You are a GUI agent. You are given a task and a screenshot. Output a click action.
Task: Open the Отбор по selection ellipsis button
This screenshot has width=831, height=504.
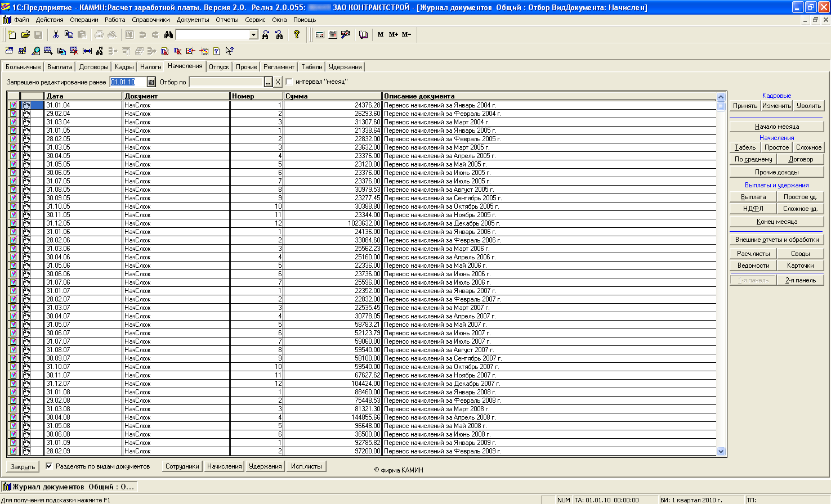click(268, 82)
